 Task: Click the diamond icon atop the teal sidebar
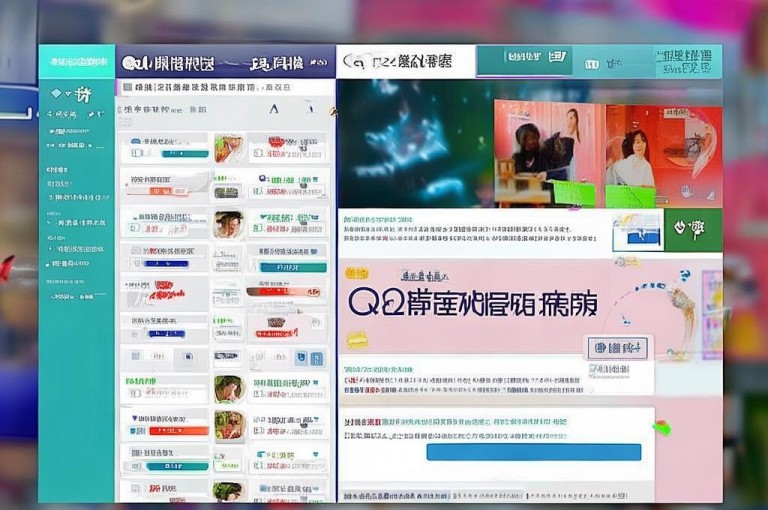tap(56, 93)
